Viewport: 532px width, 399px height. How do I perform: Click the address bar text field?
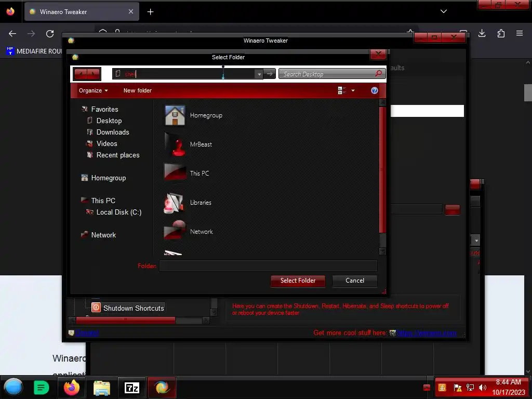tap(184, 74)
